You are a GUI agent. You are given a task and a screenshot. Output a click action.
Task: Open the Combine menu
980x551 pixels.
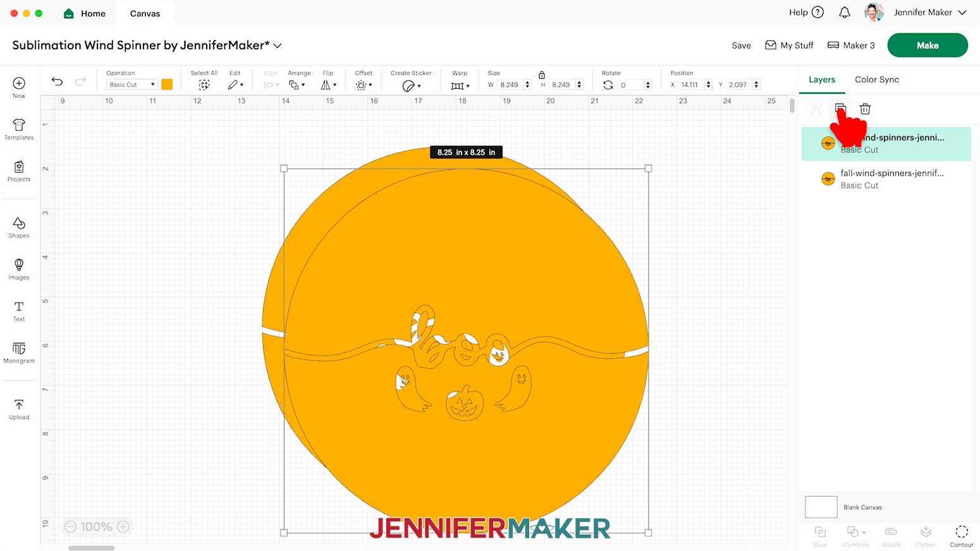856,536
